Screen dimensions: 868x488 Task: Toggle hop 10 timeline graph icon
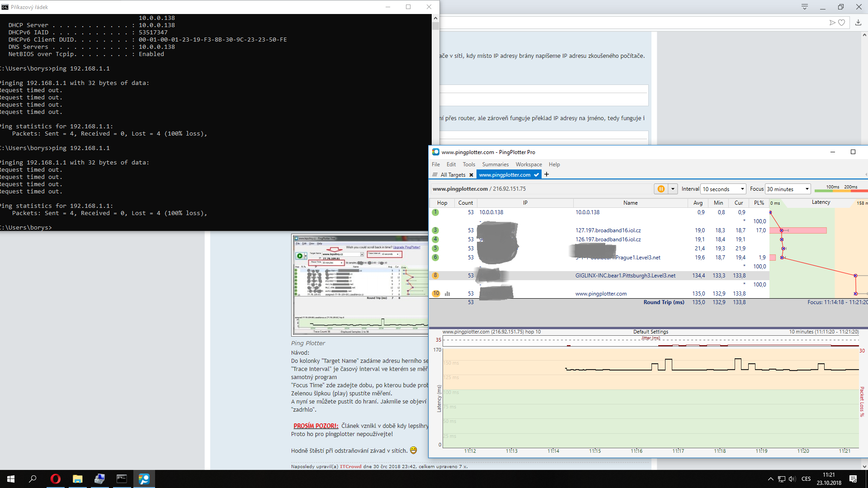448,294
